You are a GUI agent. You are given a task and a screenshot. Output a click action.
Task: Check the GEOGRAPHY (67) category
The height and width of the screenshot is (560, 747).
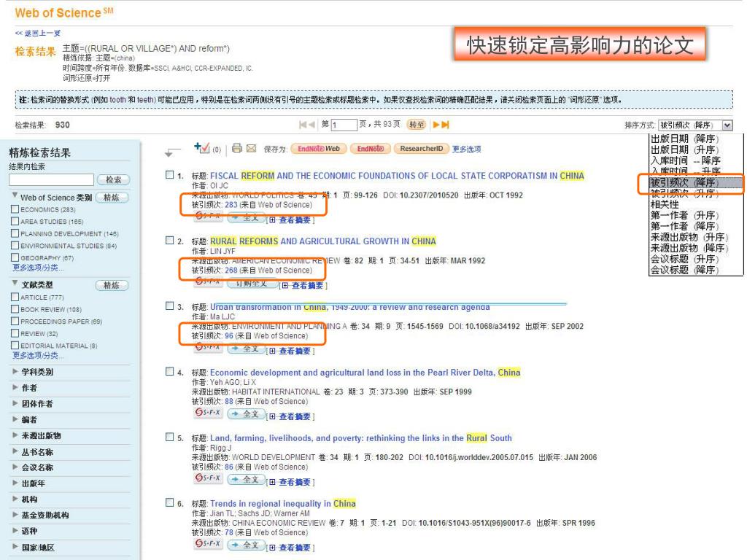pyautogui.click(x=15, y=257)
